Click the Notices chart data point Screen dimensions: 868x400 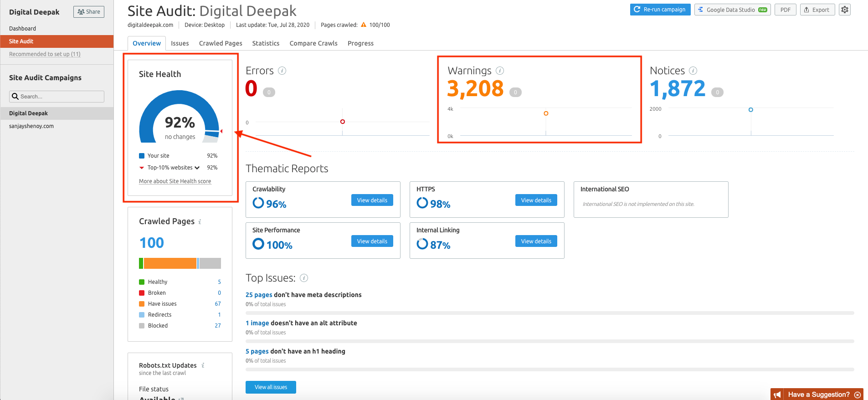(751, 110)
